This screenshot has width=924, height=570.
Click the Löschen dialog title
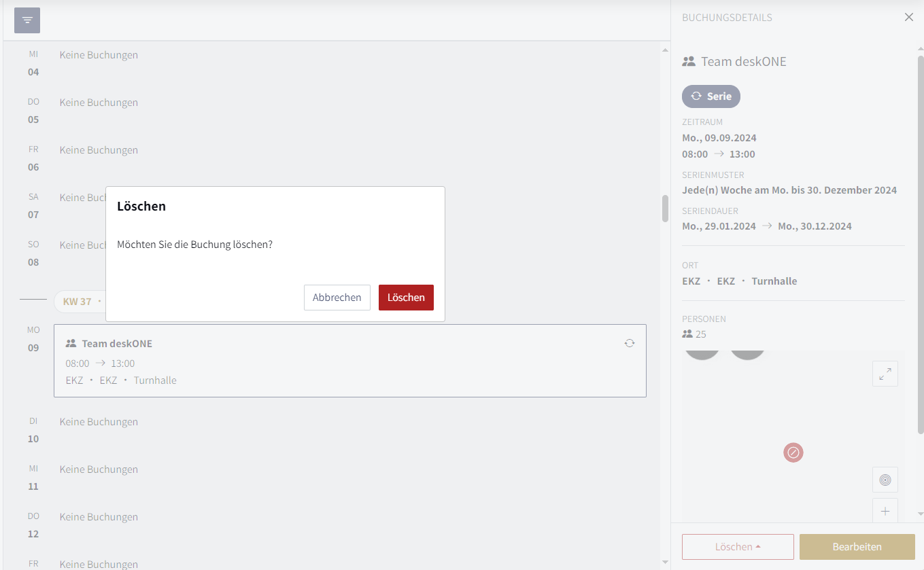tap(141, 206)
